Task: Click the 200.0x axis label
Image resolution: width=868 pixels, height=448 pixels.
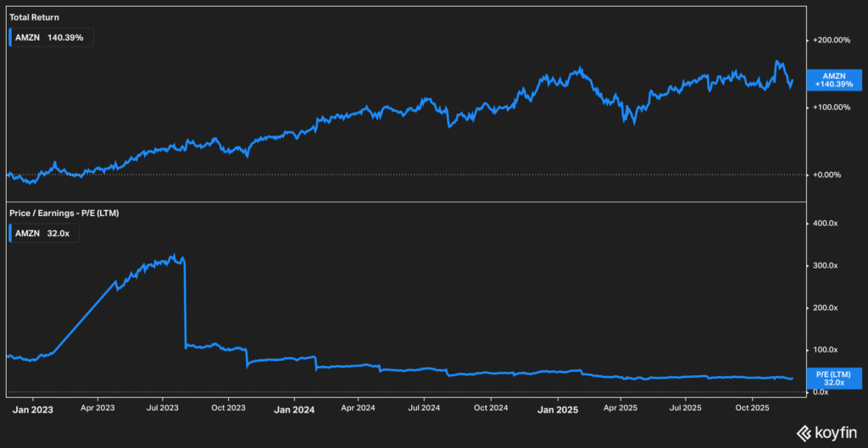Action: (x=826, y=307)
